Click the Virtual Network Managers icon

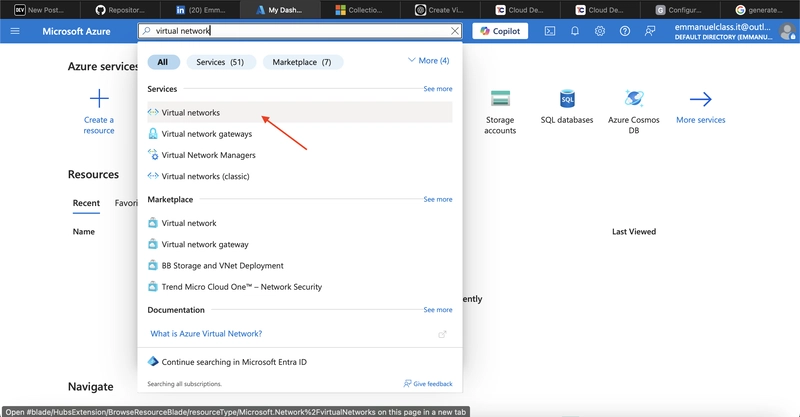click(x=153, y=155)
